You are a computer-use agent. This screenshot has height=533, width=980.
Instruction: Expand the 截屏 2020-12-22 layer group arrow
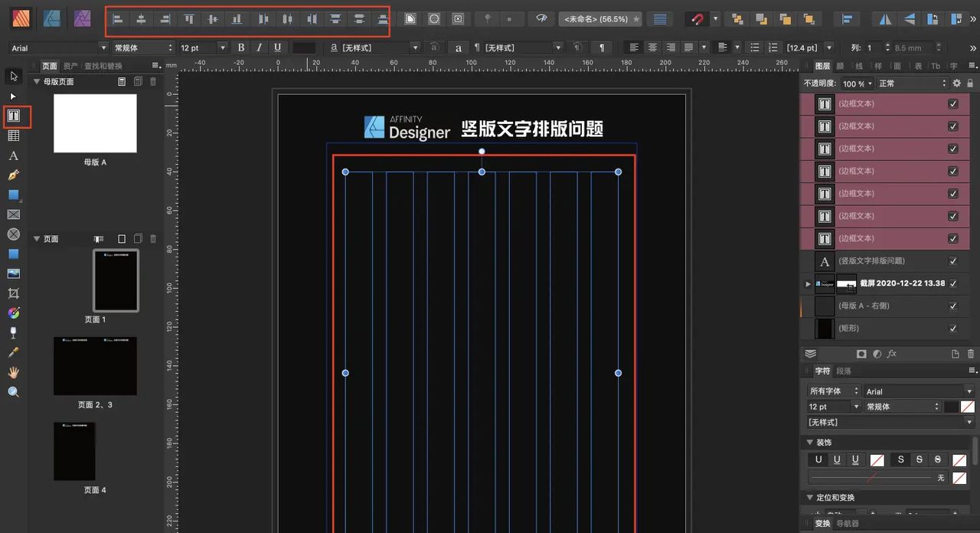pyautogui.click(x=808, y=283)
